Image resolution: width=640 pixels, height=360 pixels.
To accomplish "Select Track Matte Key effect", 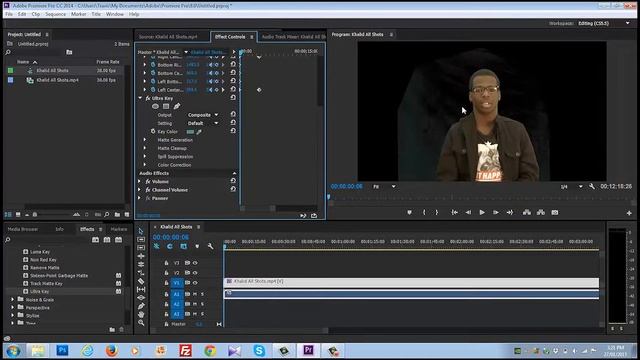I will 46,284.
